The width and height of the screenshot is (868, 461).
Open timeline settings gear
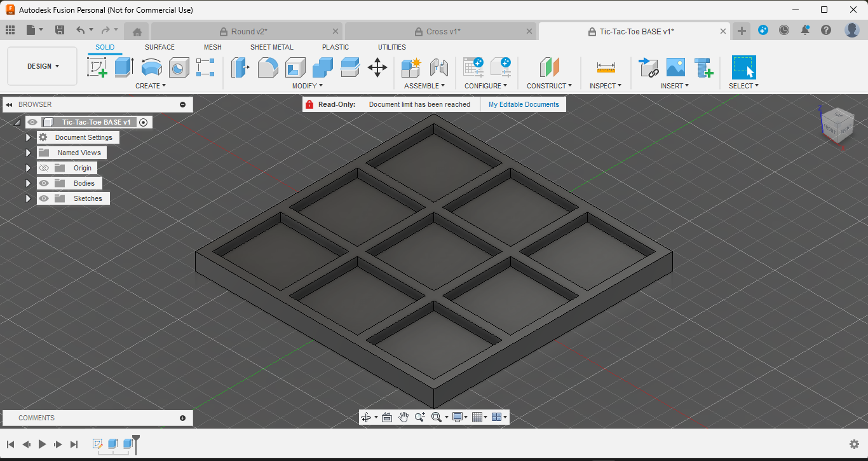pyautogui.click(x=855, y=444)
